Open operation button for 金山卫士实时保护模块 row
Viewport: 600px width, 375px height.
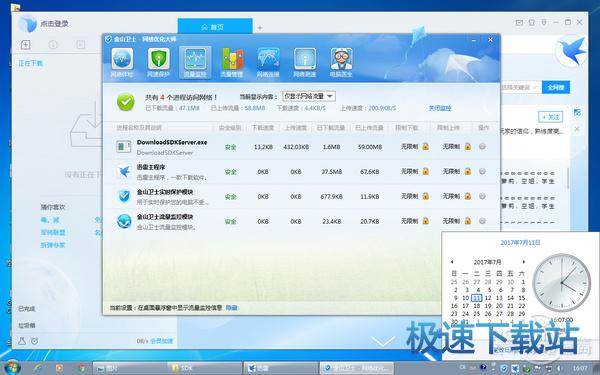[x=482, y=196]
